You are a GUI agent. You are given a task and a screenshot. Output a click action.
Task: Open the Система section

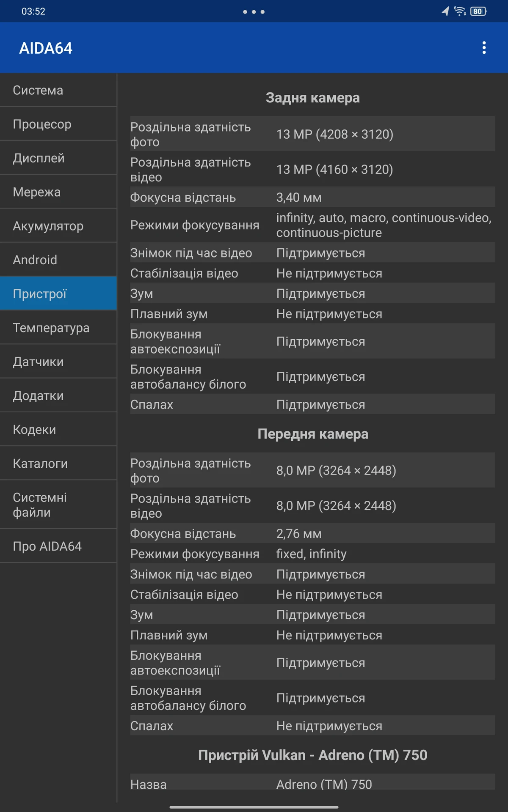click(x=58, y=90)
